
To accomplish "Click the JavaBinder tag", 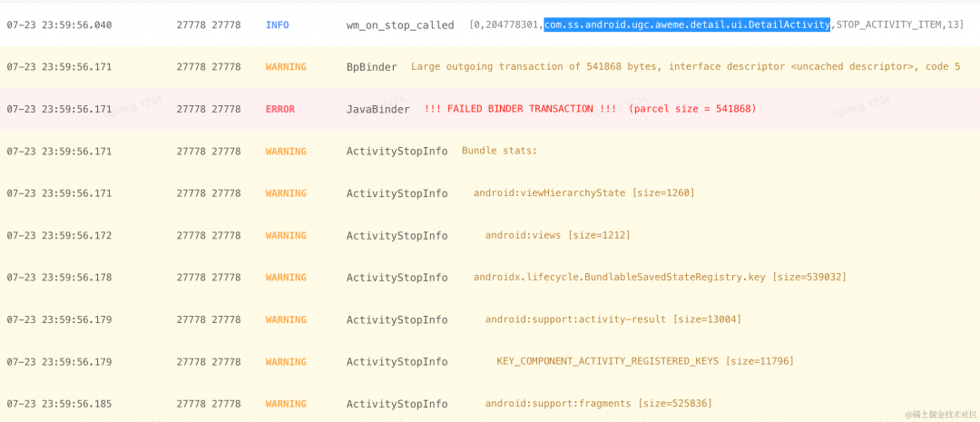I will (x=378, y=109).
